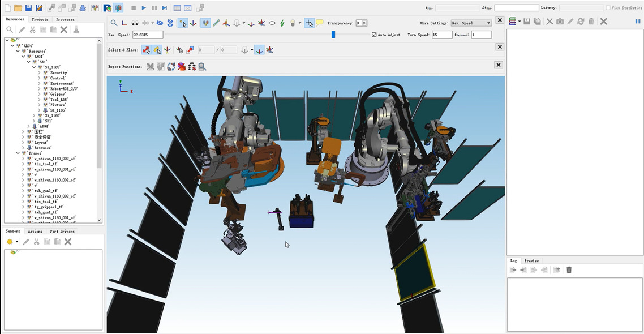The image size is (644, 334).
Task: Open the Port Drivers tab
Action: [62, 232]
